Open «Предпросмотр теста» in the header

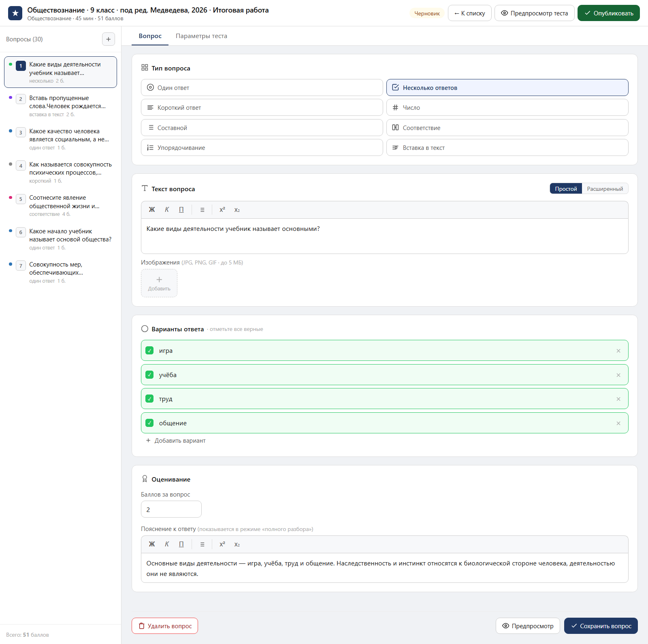[x=534, y=13]
